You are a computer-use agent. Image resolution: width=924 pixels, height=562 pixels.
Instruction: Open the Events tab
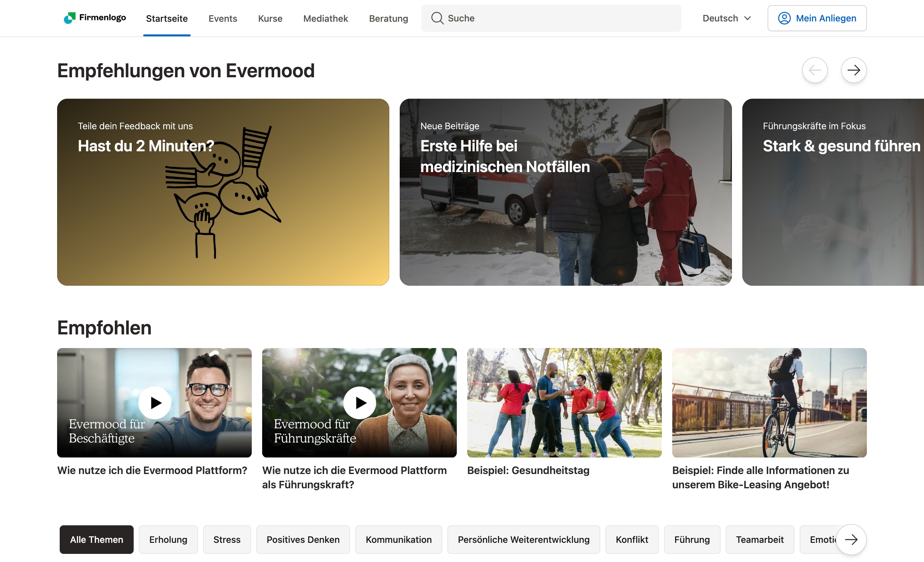coord(223,19)
